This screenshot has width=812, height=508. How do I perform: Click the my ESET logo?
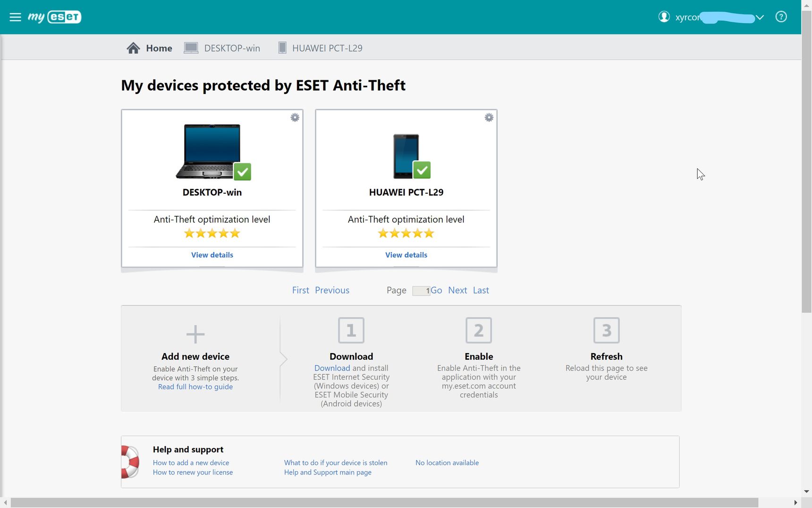(x=54, y=17)
